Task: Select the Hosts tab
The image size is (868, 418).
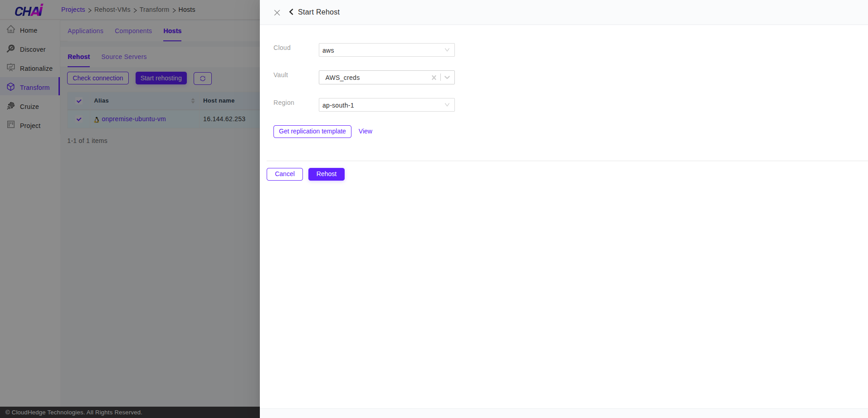Action: [172, 31]
